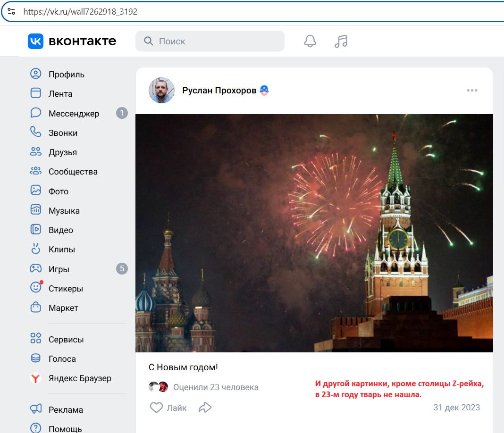Click the Игры counter badge 5
The height and width of the screenshot is (433, 504).
click(x=122, y=268)
